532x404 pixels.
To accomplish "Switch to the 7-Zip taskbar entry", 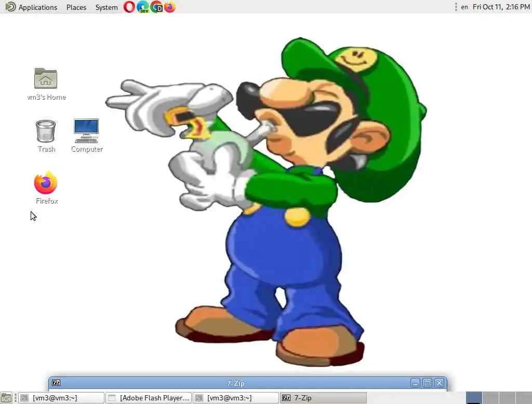I will [x=323, y=398].
